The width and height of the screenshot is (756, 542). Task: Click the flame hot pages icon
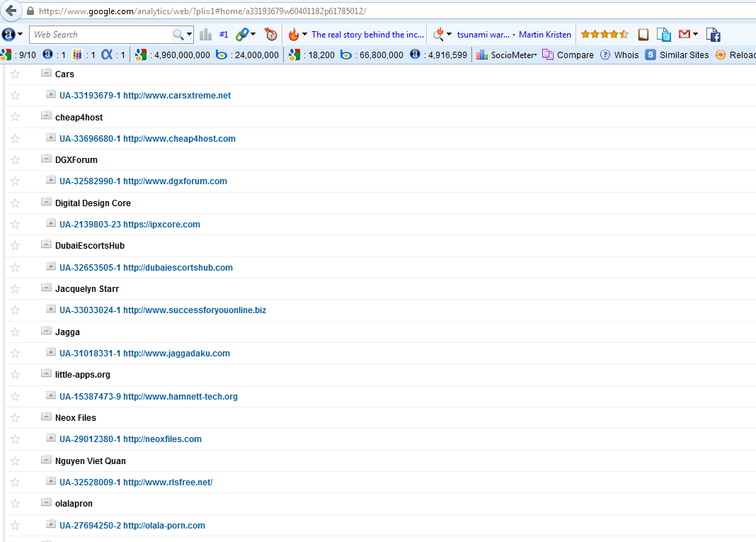[294, 34]
